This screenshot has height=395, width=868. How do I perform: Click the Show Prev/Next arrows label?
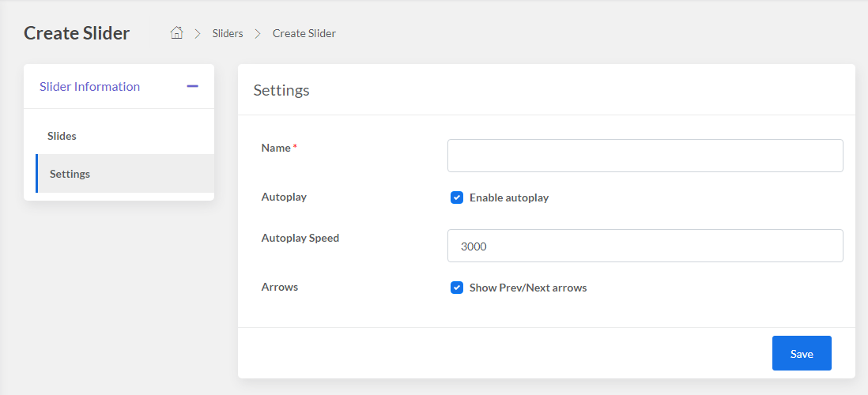click(528, 288)
